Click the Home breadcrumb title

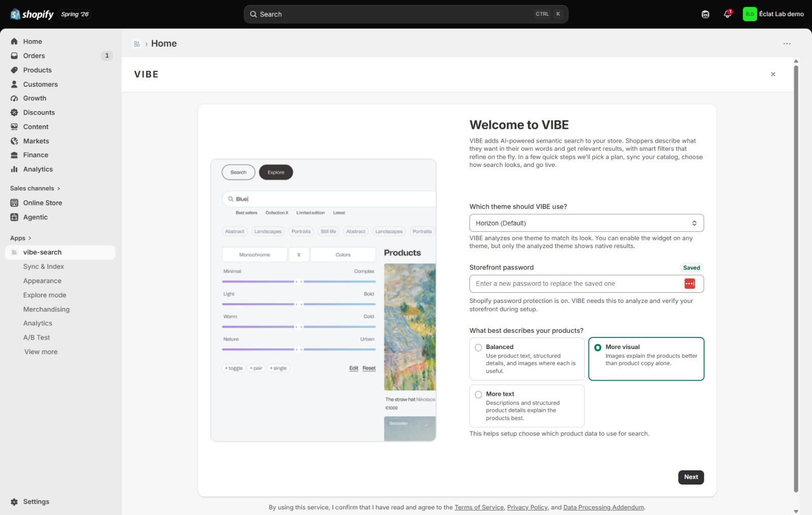click(164, 44)
